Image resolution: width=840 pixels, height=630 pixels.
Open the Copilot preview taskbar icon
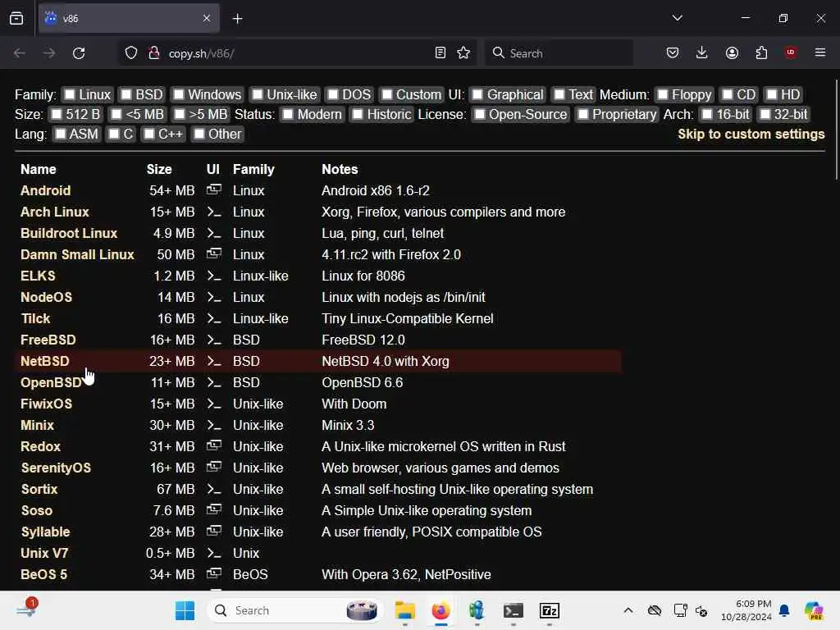(x=814, y=610)
